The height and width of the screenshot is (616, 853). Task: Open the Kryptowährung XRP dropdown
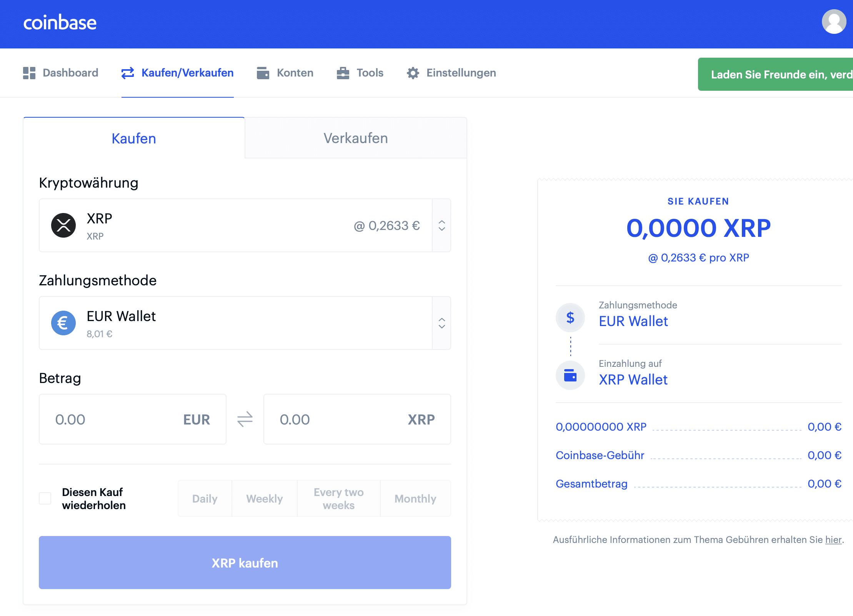pos(245,225)
